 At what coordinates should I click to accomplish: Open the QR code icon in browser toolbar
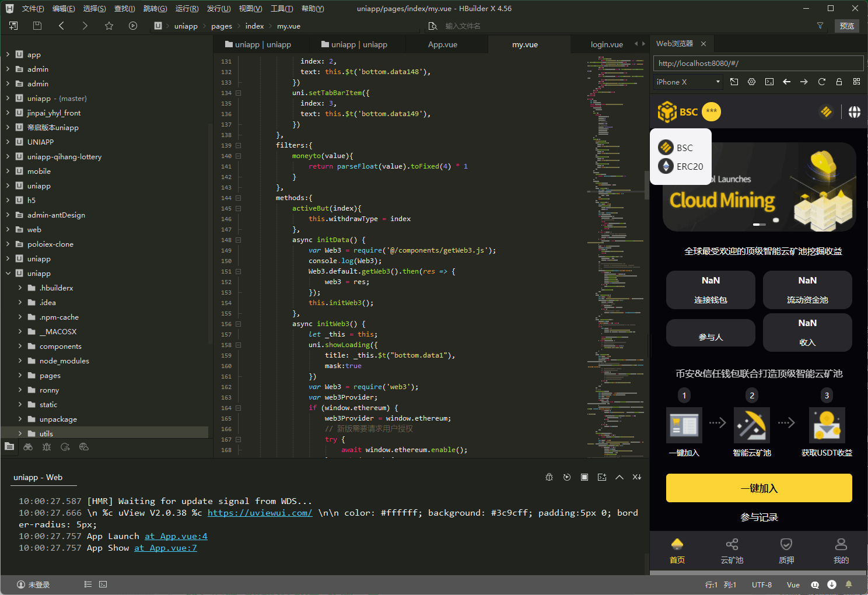[x=856, y=82]
